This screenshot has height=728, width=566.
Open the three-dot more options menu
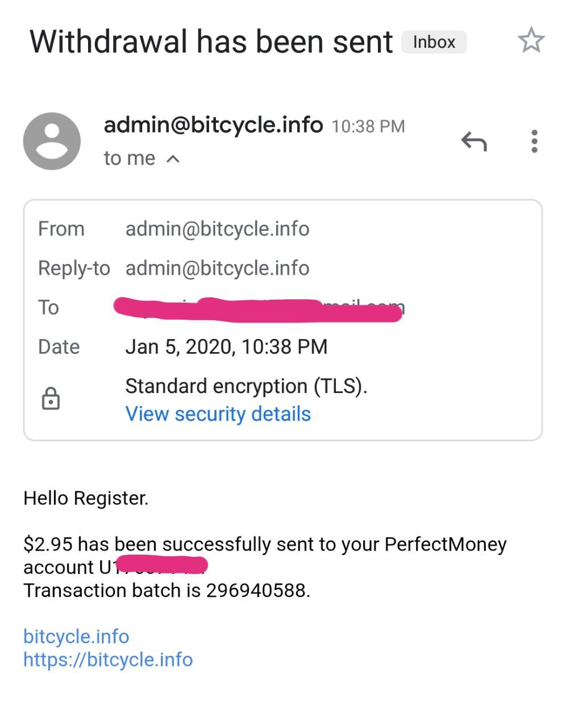(534, 141)
